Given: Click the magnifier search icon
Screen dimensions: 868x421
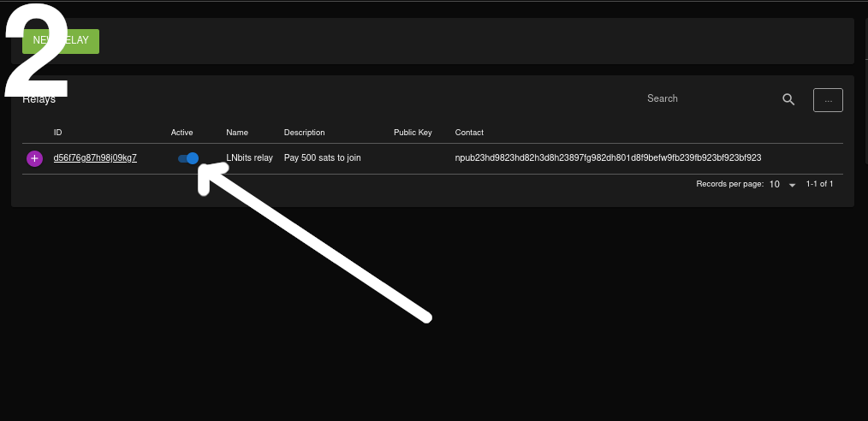Looking at the screenshot, I should coord(788,99).
